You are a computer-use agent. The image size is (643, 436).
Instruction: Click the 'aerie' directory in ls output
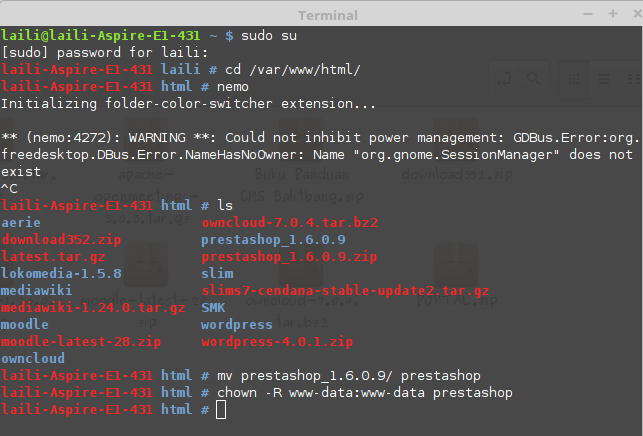coord(21,223)
